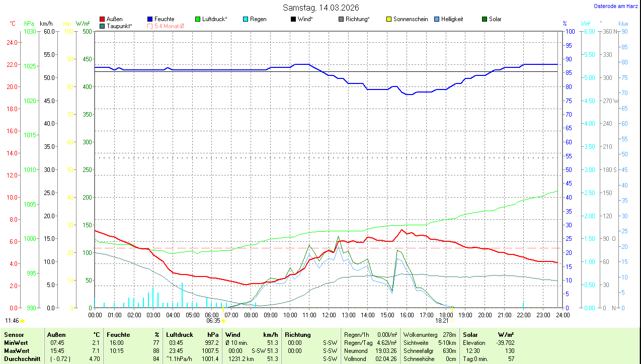Select the Luftdruck column header in table
The height and width of the screenshot is (364, 641).
[180, 334]
